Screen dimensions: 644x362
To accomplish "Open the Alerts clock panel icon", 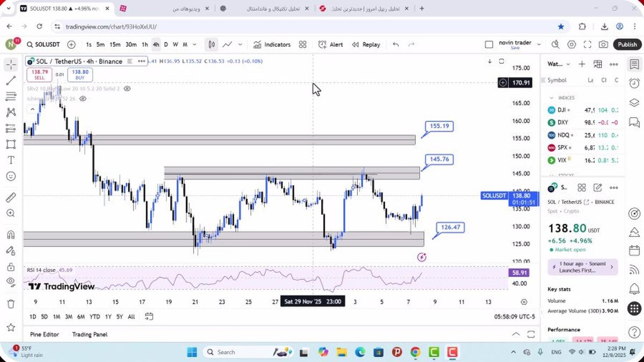I will pos(634,83).
